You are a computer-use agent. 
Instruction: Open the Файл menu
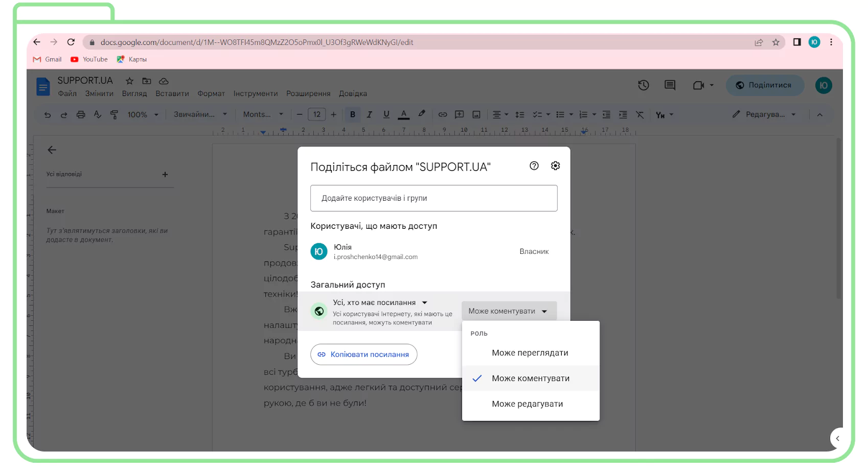click(67, 93)
